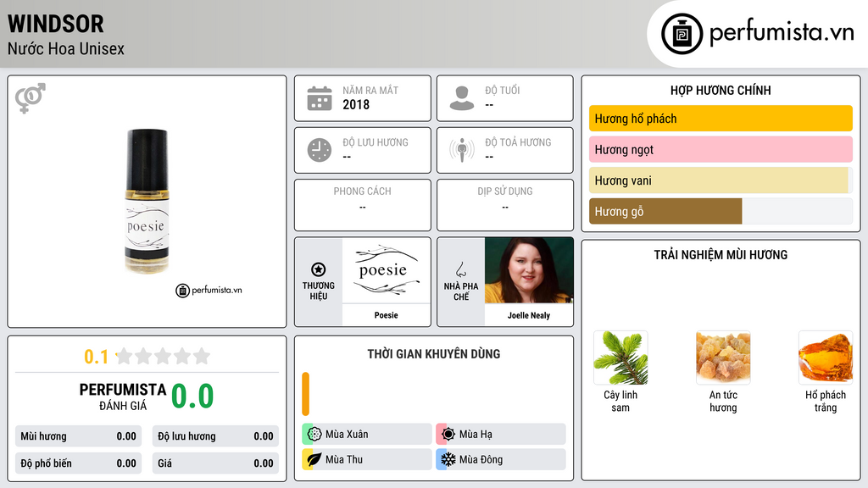Click the sillage radiating person icon
Viewport: 868px width, 488px height.
point(462,150)
